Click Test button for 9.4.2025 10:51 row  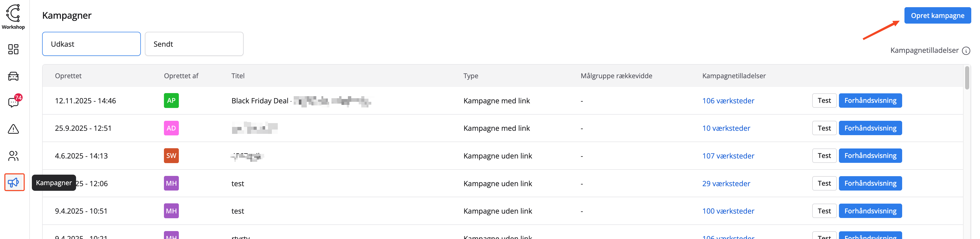pyautogui.click(x=824, y=211)
